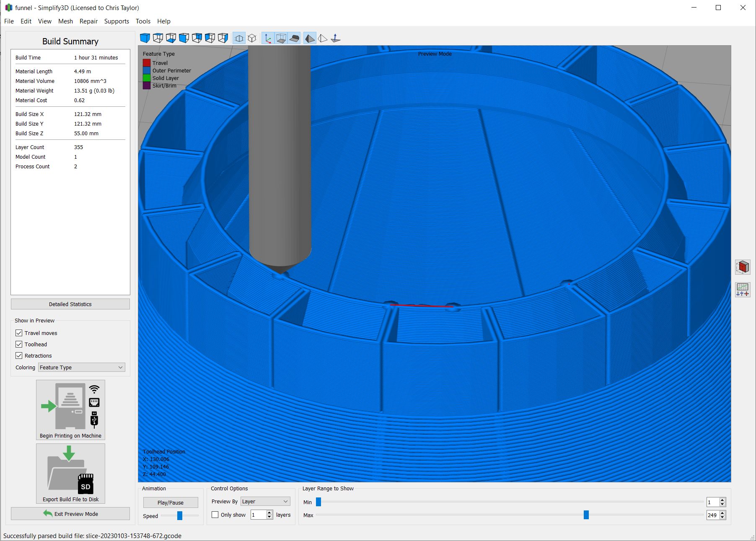Click the Play/Pause animation button
Viewport: 756px width, 541px height.
pyautogui.click(x=171, y=502)
